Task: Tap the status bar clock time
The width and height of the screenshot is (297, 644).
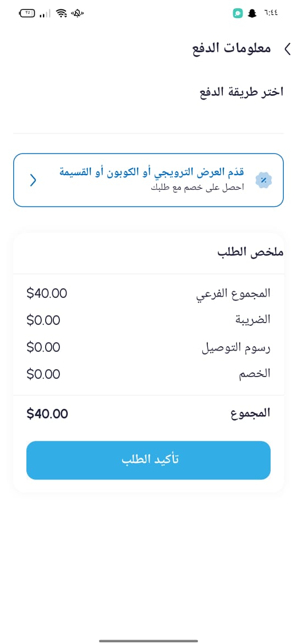Action: click(269, 13)
